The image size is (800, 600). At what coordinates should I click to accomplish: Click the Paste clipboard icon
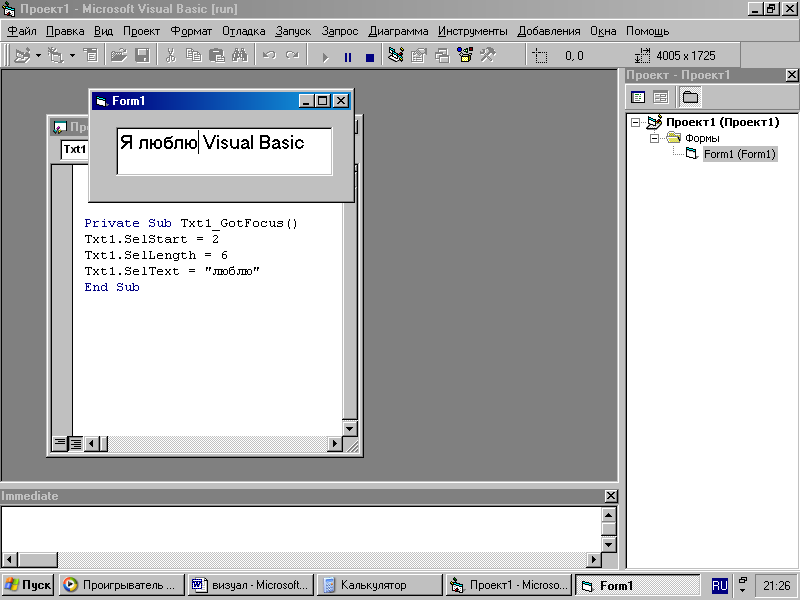click(217, 55)
